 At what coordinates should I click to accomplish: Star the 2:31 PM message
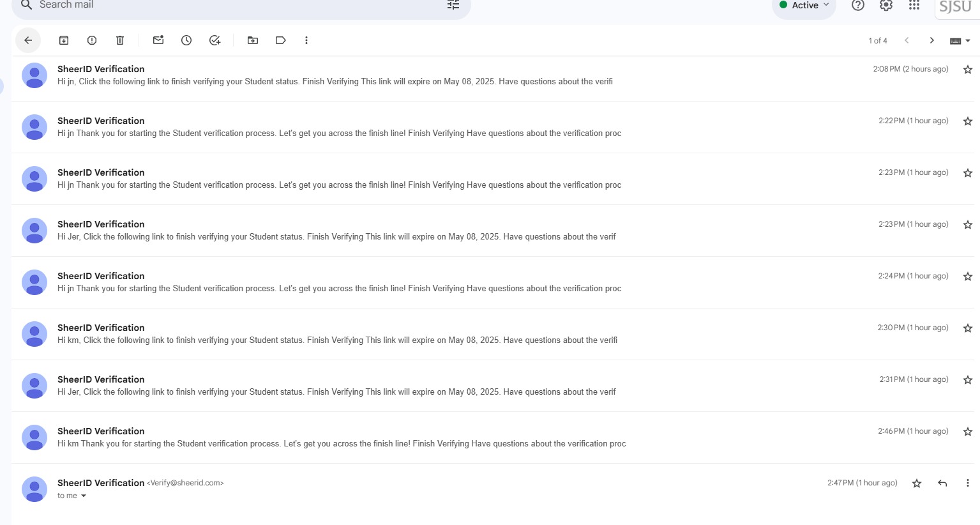click(x=968, y=380)
